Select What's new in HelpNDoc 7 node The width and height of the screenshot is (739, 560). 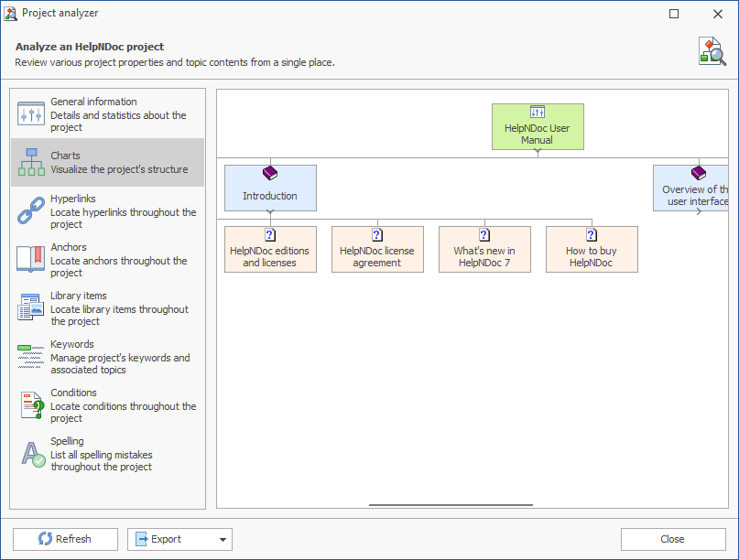tap(484, 249)
